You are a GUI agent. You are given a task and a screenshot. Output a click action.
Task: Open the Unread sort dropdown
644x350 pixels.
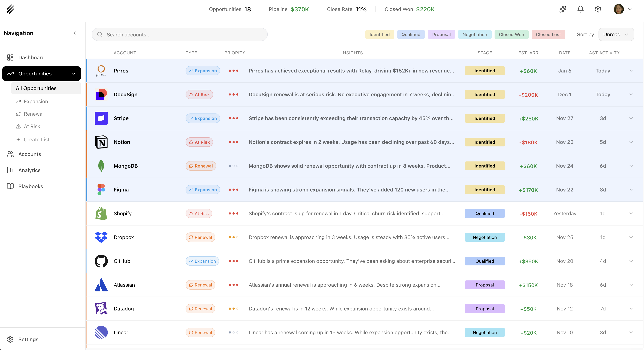(x=616, y=34)
